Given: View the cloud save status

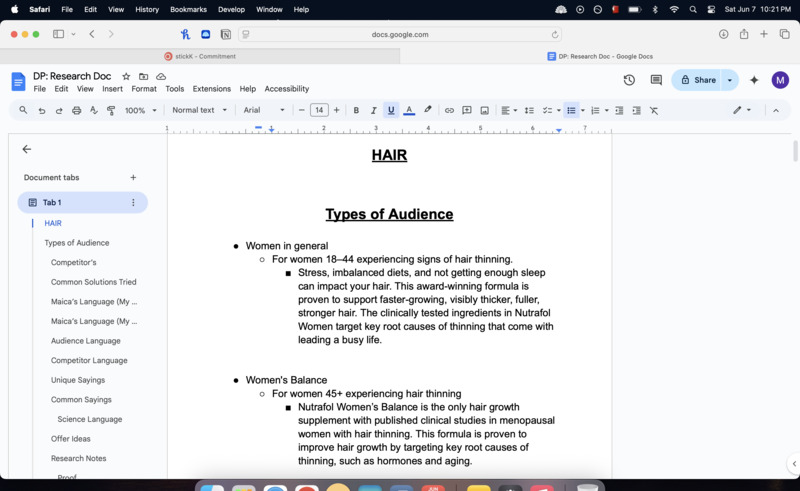Looking at the screenshot, I should point(161,77).
